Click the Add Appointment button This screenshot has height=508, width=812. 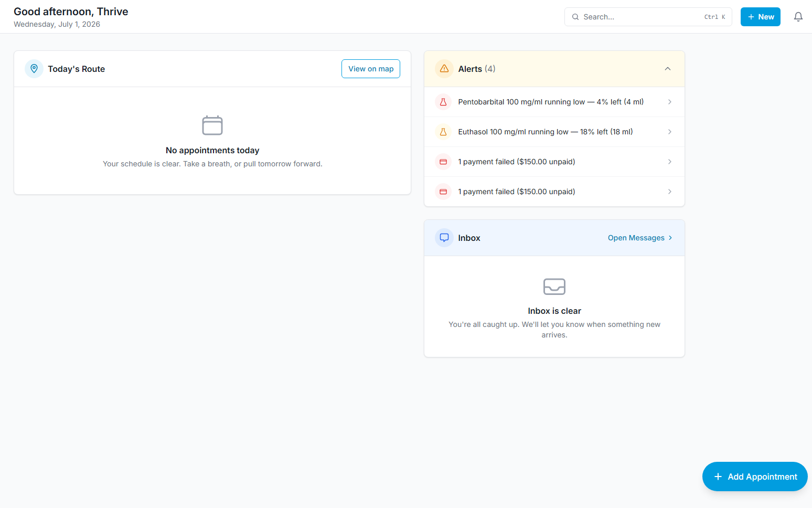tap(755, 477)
